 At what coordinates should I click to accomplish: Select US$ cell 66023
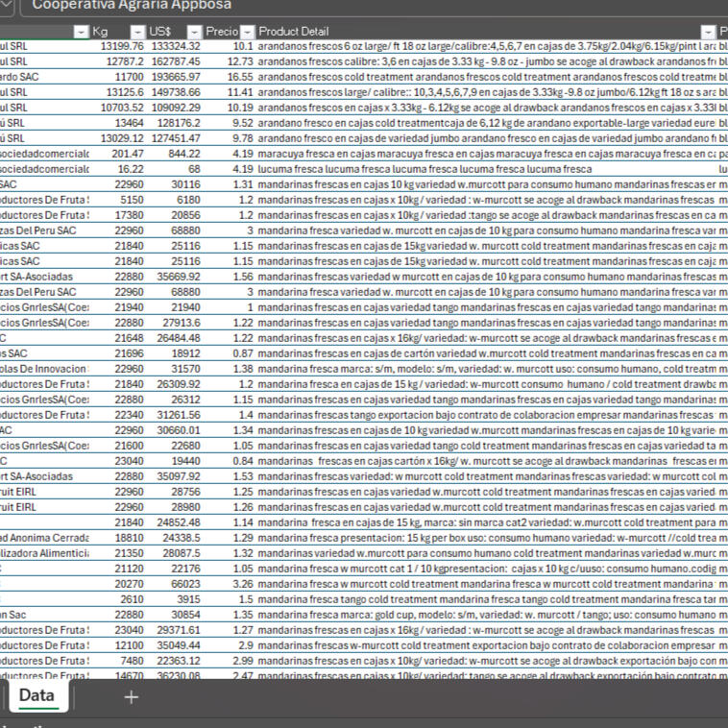coord(174,584)
